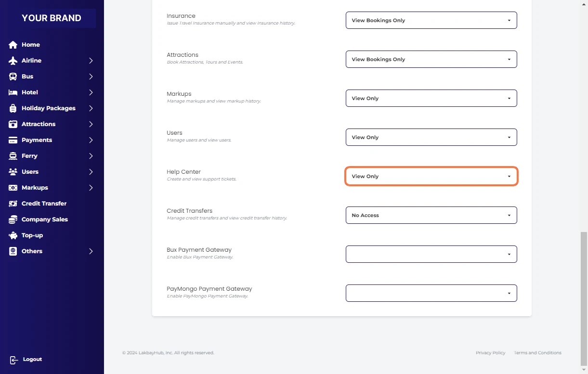The height and width of the screenshot is (374, 588).
Task: Open the Terms and Conditions link
Action: point(537,353)
